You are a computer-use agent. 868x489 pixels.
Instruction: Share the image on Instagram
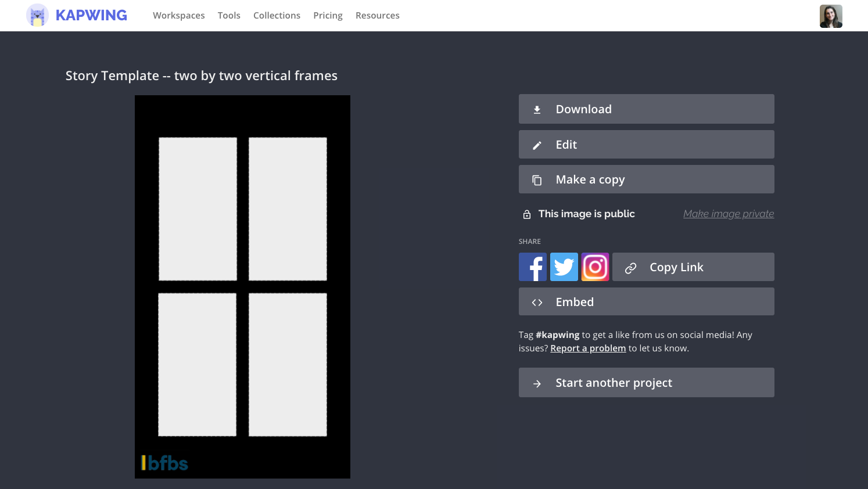pyautogui.click(x=596, y=267)
